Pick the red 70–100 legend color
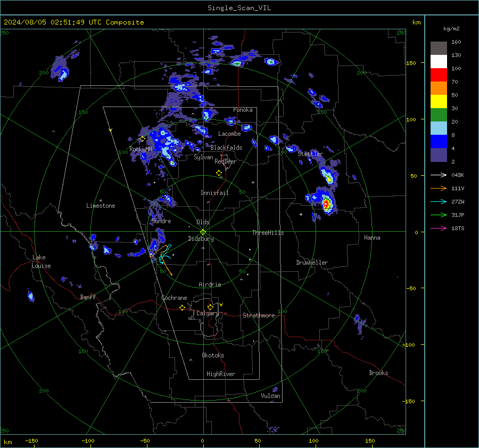Image resolution: width=479 pixels, height=448 pixels. point(439,75)
